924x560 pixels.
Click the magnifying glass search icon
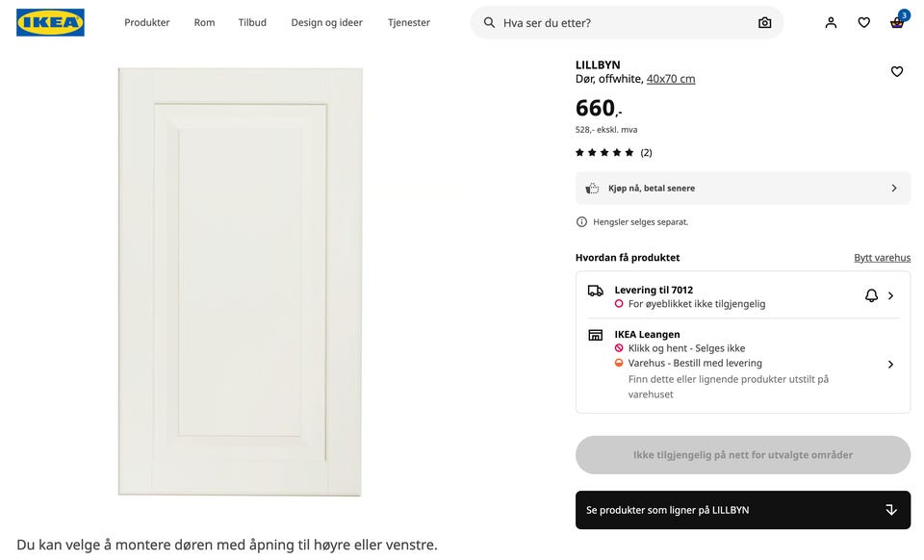[x=489, y=22]
